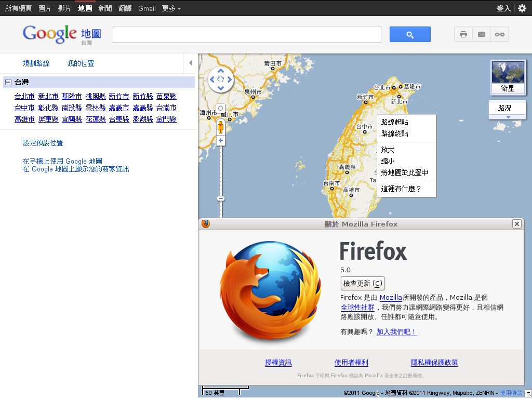Click 登入 sign-in link
Viewport: 532px width, 399px height.
click(503, 8)
